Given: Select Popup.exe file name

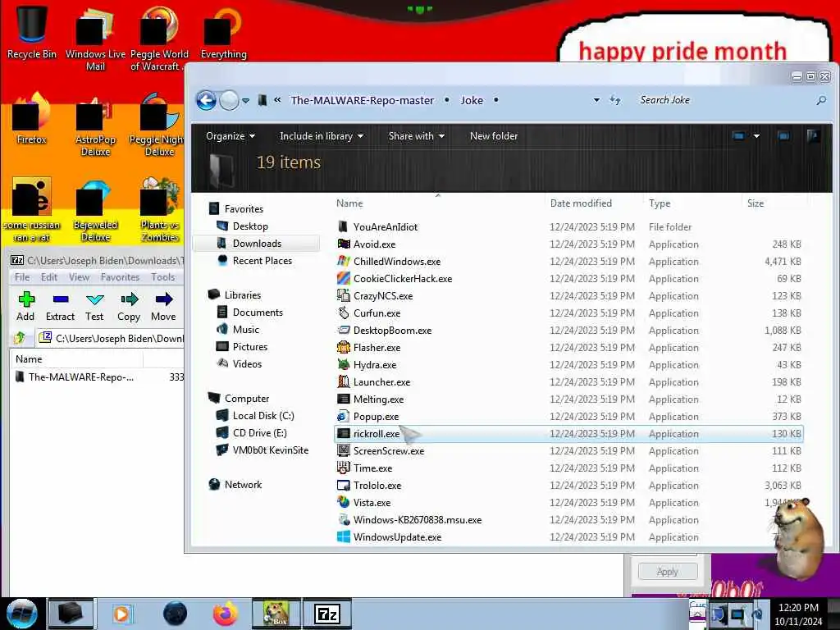Looking at the screenshot, I should 376,416.
